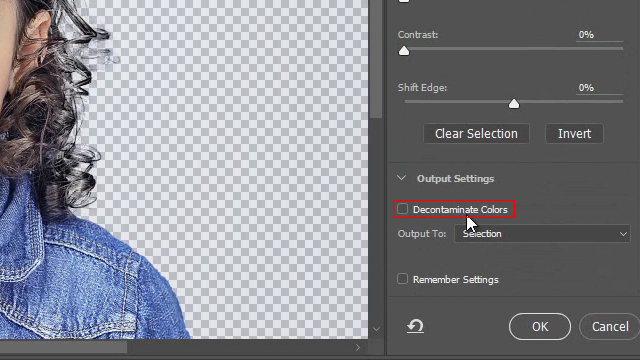Click the Reset workspace undo arrow icon
Screen dimensions: 640x360
pos(416,326)
